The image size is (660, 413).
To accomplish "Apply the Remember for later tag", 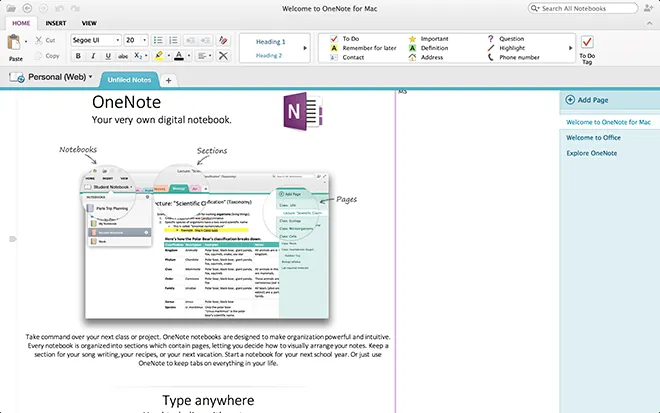I will point(363,48).
